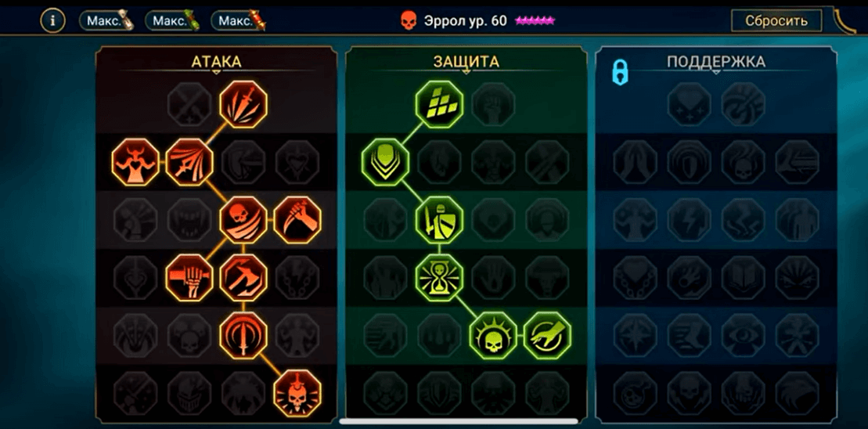This screenshot has width=868, height=429.
Task: Choose the flaming skull mastery at Attack bottom
Action: coord(298,394)
